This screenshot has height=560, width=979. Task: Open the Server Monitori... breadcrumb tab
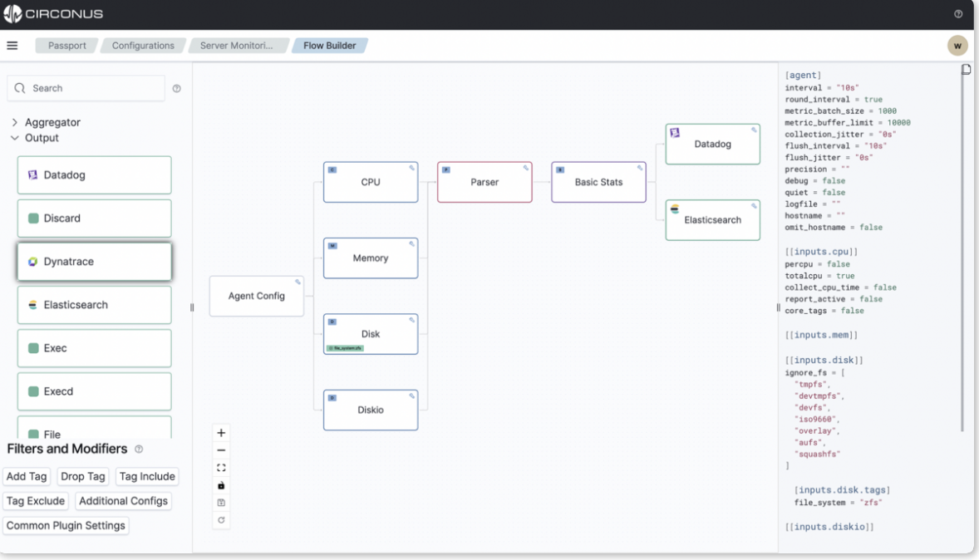click(237, 46)
